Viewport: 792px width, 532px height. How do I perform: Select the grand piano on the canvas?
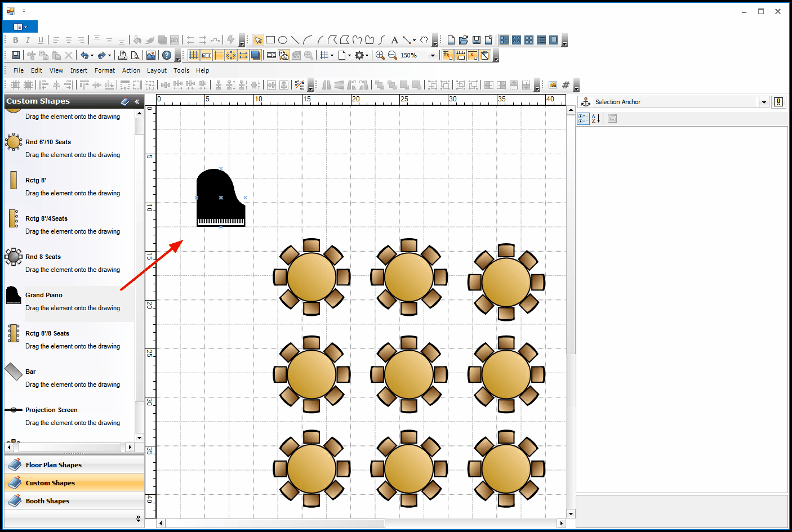[x=221, y=198]
